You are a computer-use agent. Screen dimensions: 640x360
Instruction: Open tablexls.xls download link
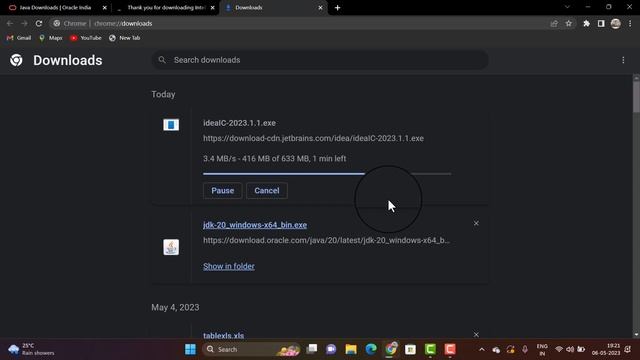click(224, 336)
